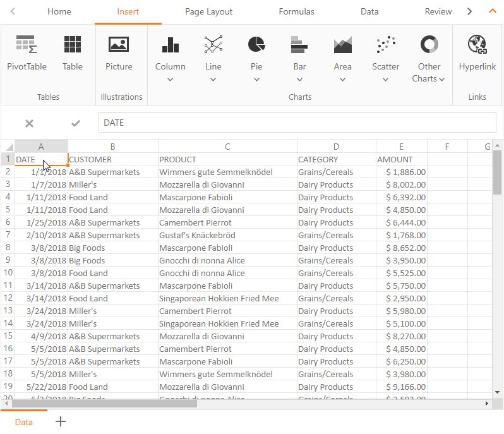Show more ribbon tabs with right arrow
This screenshot has height=434, width=504.
(470, 11)
